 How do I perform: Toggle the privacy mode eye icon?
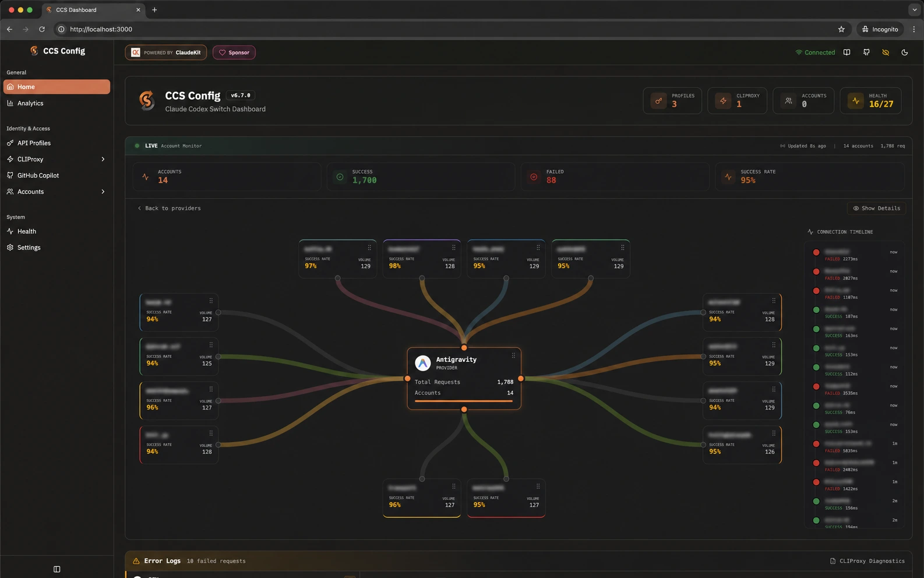click(x=886, y=52)
